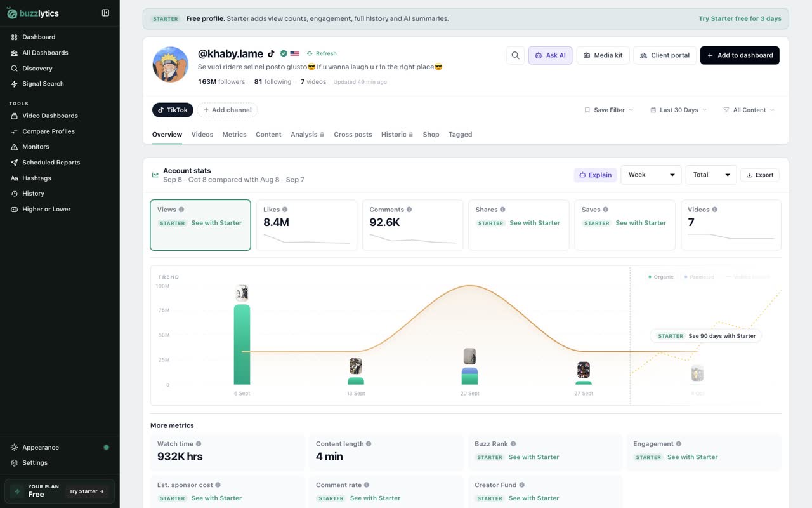Open the Last 30 Days date range dropdown
The width and height of the screenshot is (812, 508).
point(679,110)
